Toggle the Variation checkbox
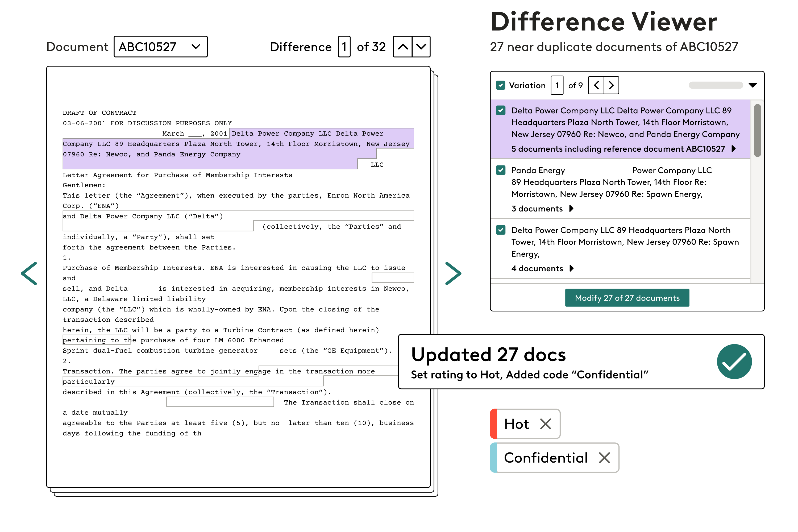The width and height of the screenshot is (798, 532). coord(500,85)
